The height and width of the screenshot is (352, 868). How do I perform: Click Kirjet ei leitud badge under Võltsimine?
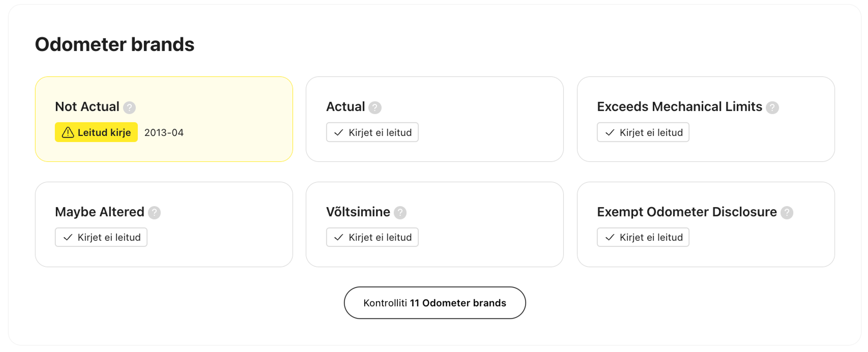point(372,237)
